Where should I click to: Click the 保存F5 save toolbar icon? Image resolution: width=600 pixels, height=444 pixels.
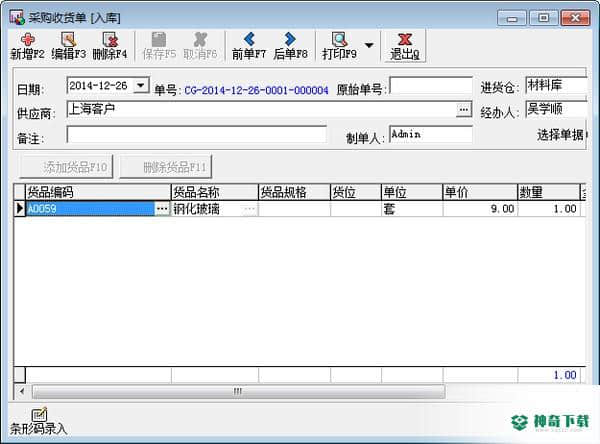click(x=159, y=46)
